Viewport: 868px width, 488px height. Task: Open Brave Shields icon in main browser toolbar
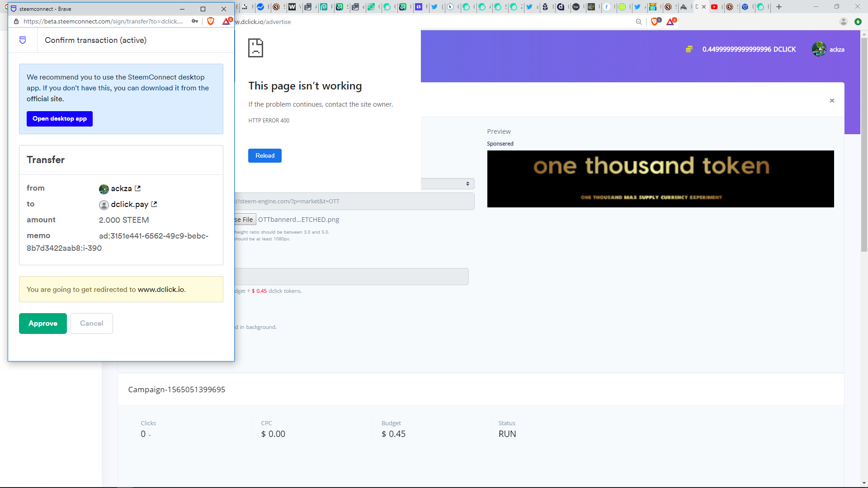point(655,21)
